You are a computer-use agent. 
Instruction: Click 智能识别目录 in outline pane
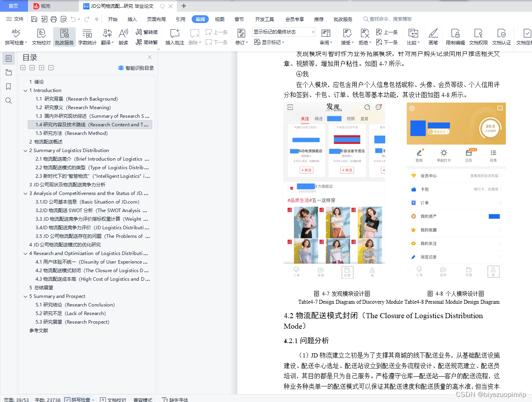136,68
